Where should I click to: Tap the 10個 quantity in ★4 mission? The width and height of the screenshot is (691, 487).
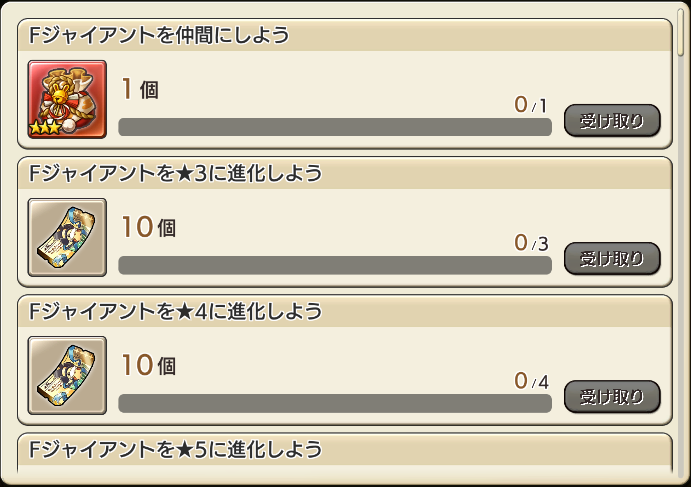point(149,365)
